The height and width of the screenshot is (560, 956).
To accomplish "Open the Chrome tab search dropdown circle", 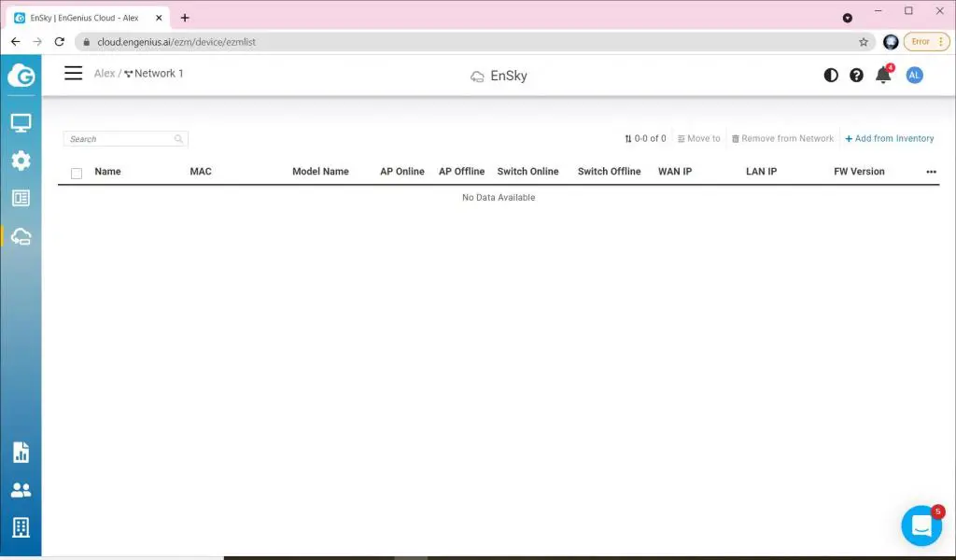I will coord(848,18).
